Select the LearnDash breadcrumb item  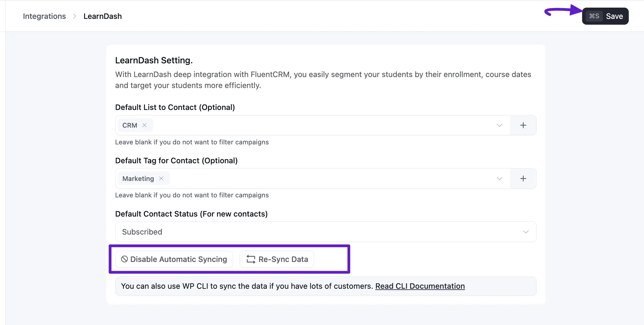[x=103, y=16]
